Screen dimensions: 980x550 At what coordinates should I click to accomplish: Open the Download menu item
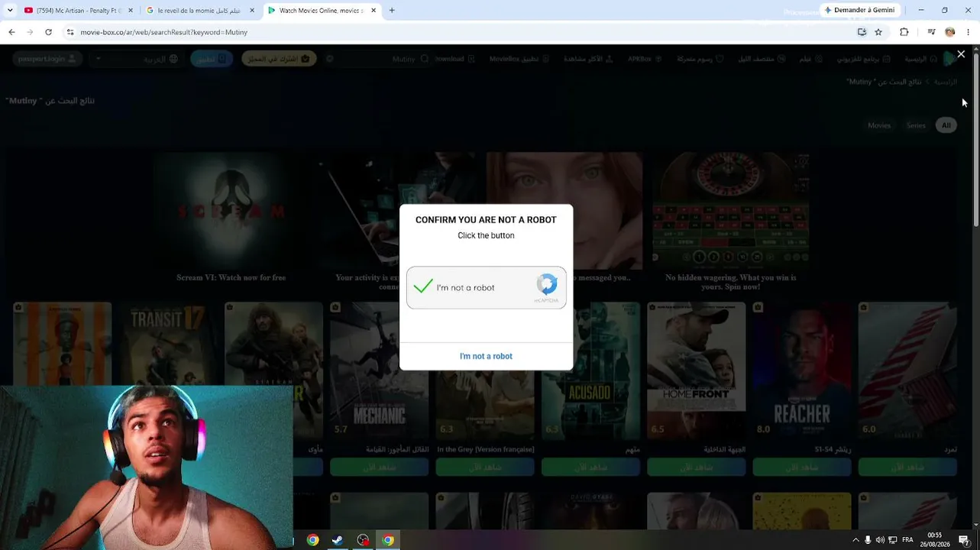coord(454,59)
